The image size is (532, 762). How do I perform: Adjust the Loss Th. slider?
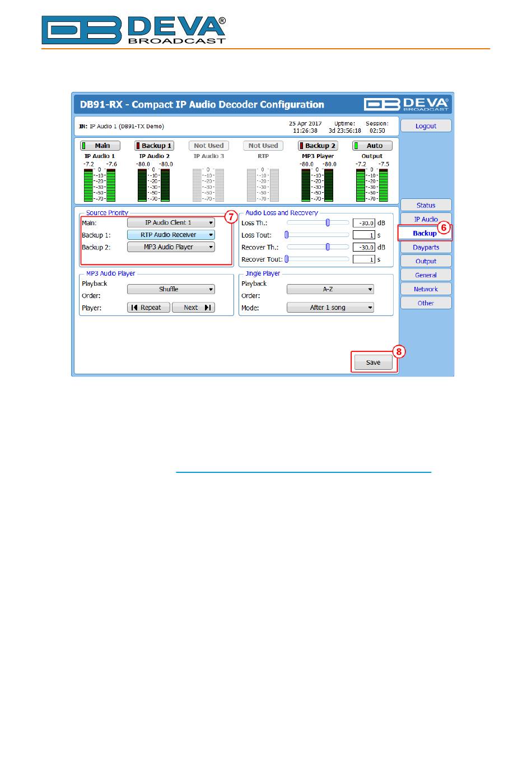pos(318,222)
